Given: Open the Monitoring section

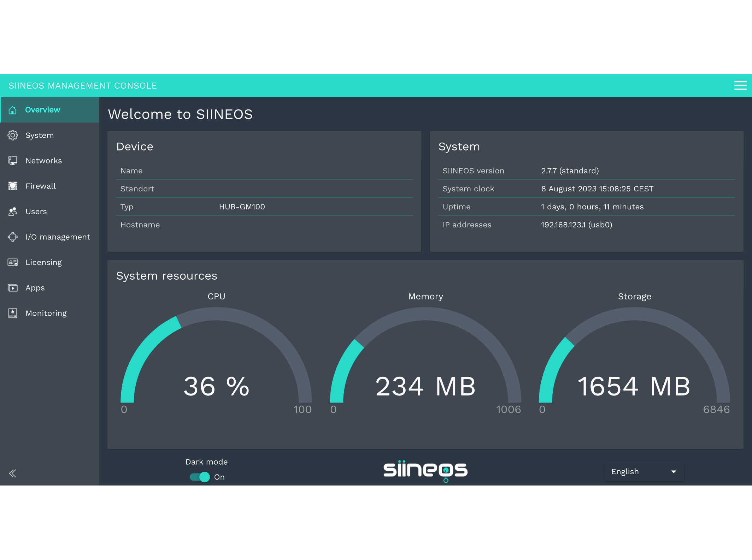Looking at the screenshot, I should [x=50, y=313].
